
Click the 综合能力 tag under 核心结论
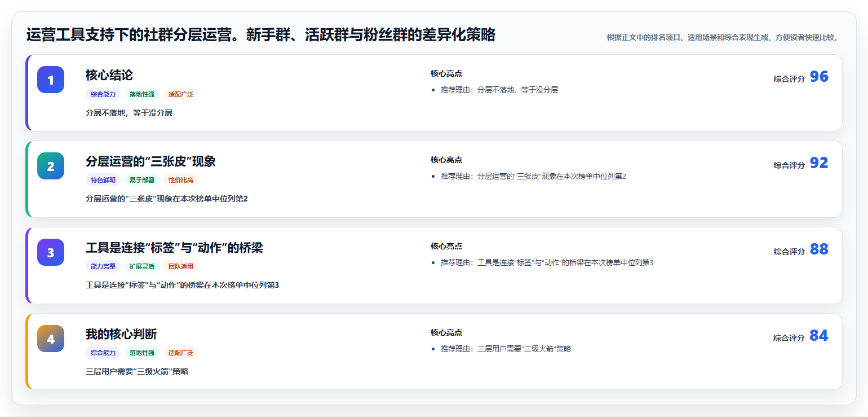[103, 94]
